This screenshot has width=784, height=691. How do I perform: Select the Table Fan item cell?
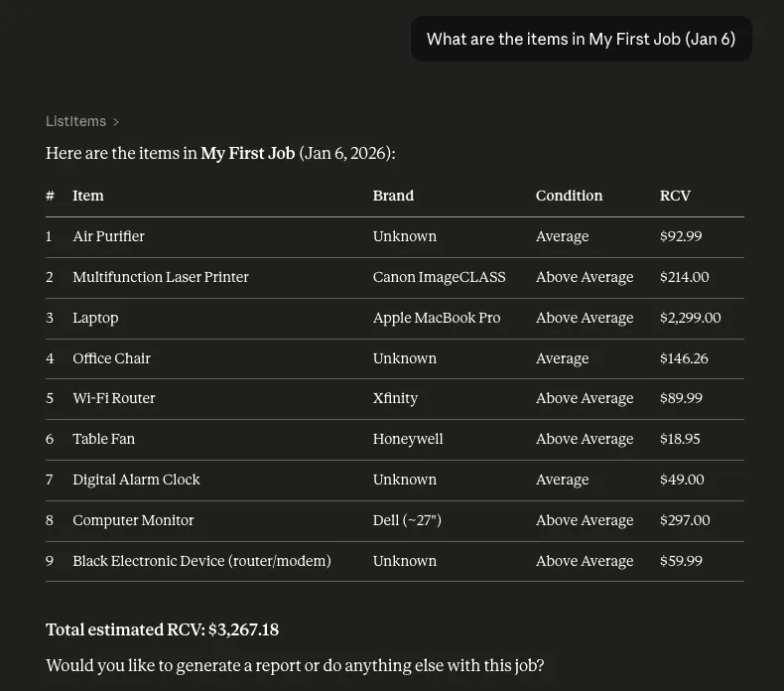(x=103, y=439)
